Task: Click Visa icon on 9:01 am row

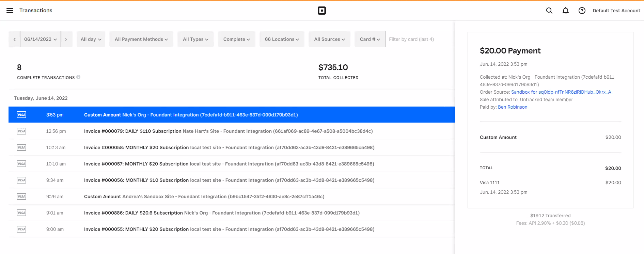Action: [21, 213]
